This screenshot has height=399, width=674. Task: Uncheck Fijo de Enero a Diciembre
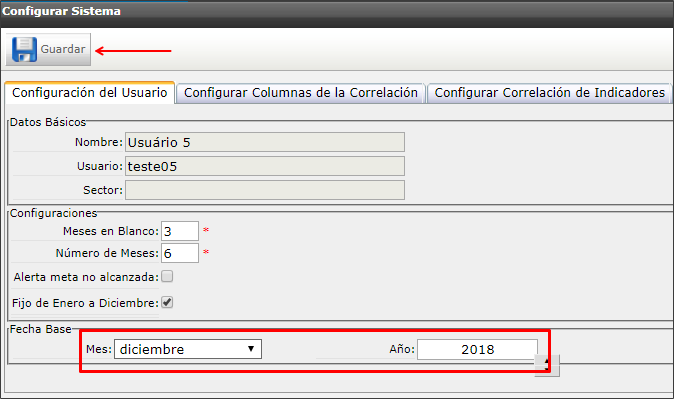click(x=167, y=303)
